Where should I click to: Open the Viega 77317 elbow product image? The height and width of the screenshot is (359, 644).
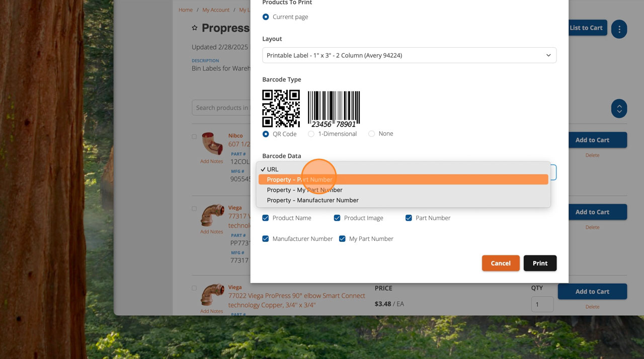(x=212, y=216)
